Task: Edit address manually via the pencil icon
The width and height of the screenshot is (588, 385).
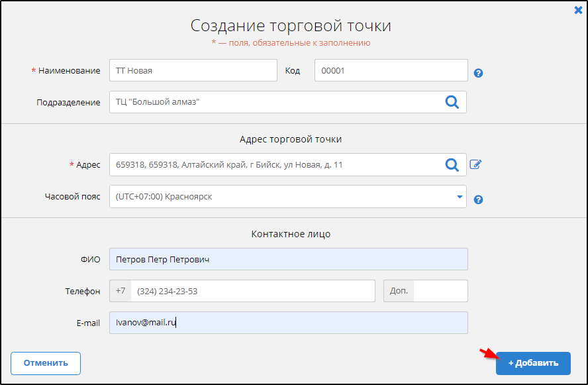Action: pos(475,164)
